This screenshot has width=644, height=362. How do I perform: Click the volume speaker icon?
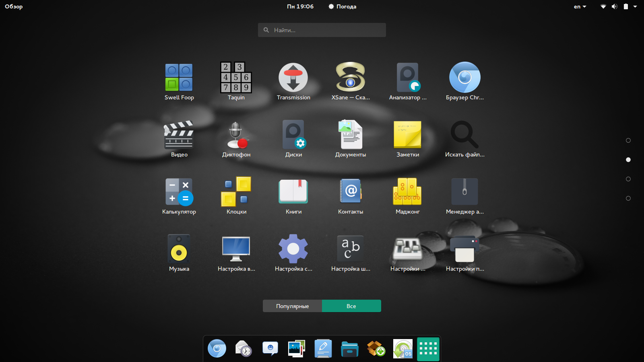615,6
